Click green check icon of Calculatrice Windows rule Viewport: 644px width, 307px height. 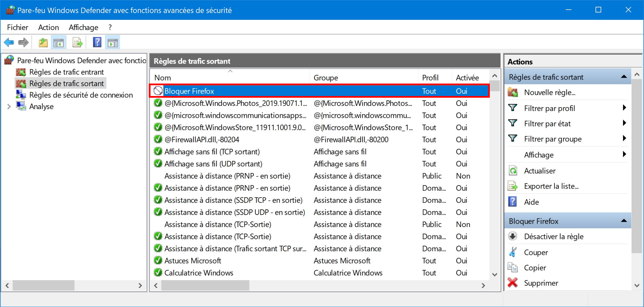coord(158,272)
